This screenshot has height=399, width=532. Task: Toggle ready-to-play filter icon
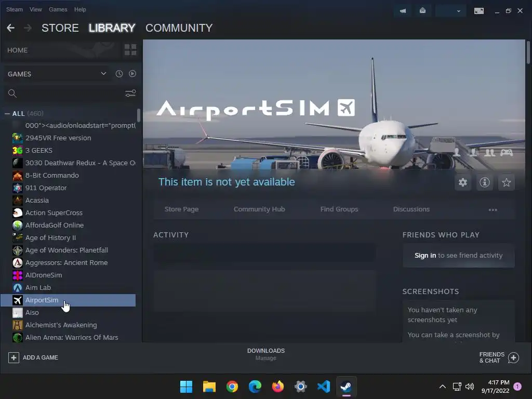tap(132, 74)
